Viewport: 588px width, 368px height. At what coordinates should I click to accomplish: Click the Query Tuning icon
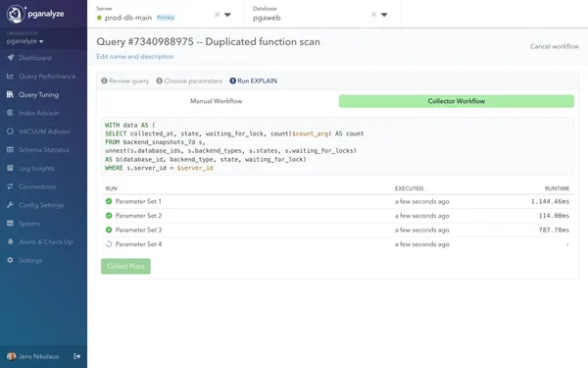[x=10, y=94]
